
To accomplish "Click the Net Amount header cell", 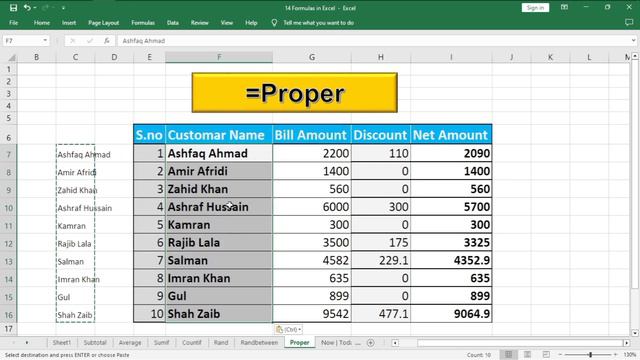I will pos(451,135).
